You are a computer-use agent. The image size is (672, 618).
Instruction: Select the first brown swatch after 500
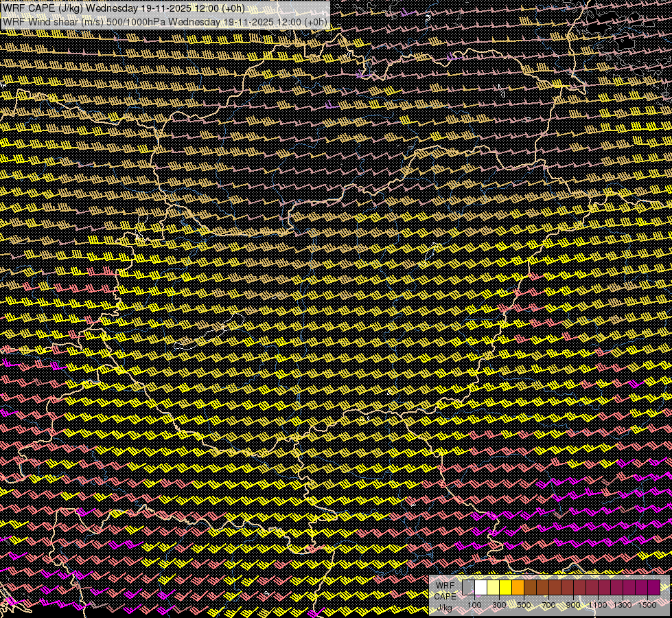tap(530, 588)
